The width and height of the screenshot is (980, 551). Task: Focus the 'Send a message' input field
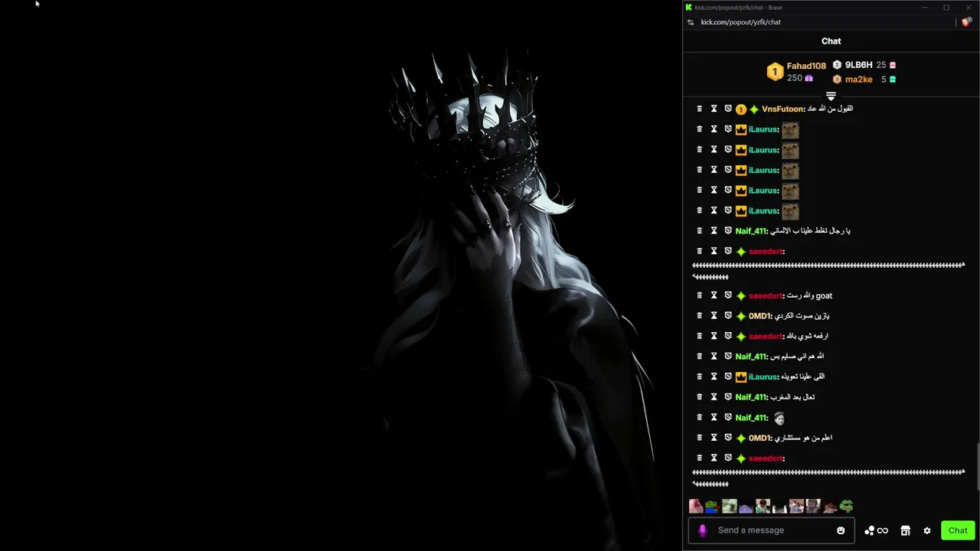[771, 530]
